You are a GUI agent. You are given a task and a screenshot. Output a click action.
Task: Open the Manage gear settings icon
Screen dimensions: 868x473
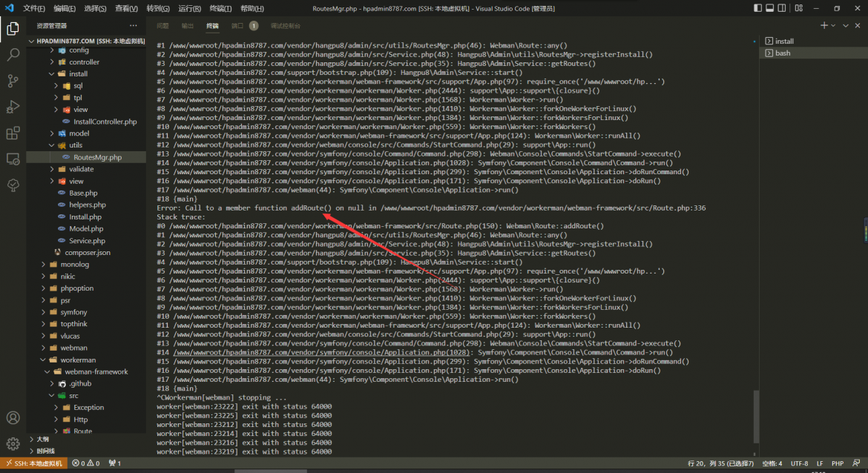pyautogui.click(x=13, y=444)
